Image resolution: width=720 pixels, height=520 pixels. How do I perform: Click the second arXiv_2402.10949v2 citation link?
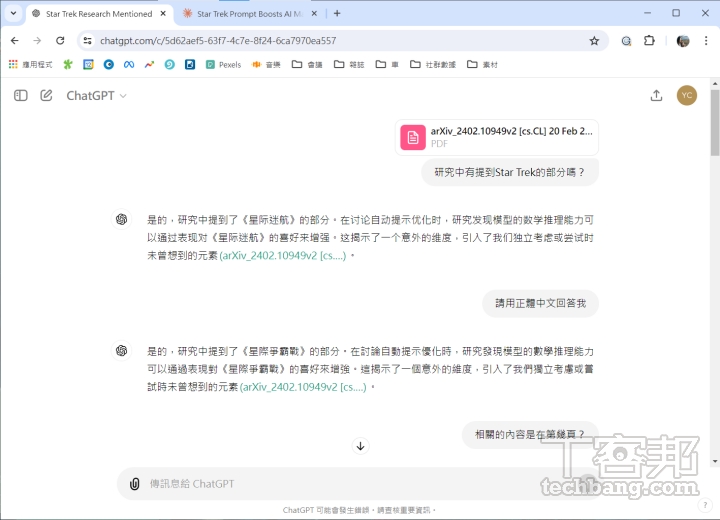pyautogui.click(x=303, y=387)
